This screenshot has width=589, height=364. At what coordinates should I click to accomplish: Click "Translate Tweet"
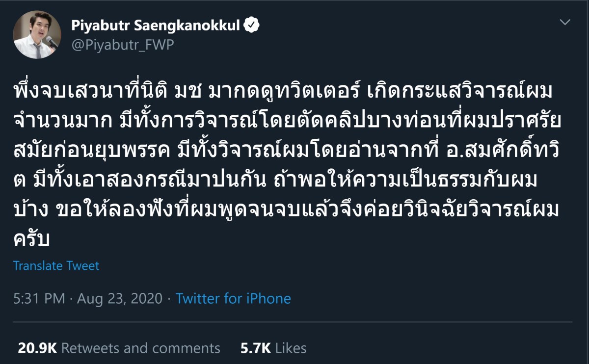(55, 265)
